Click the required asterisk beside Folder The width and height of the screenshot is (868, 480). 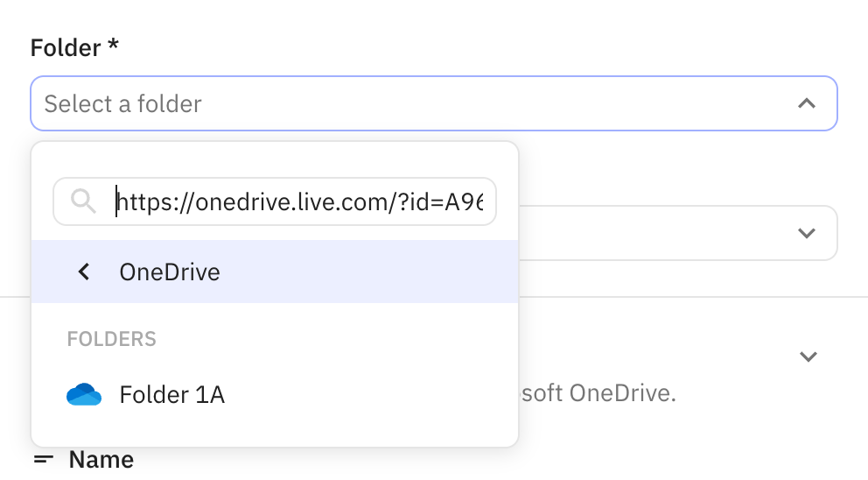click(x=113, y=46)
